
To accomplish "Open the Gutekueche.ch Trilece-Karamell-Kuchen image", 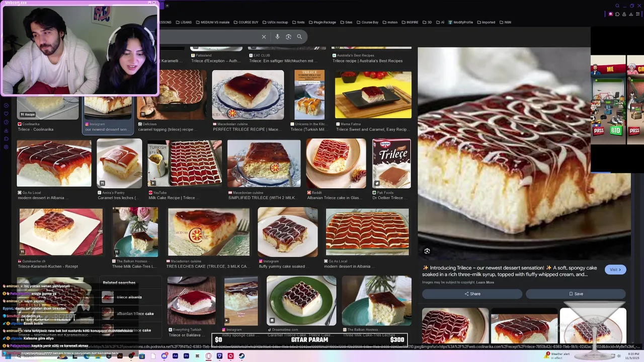I will 61,232.
